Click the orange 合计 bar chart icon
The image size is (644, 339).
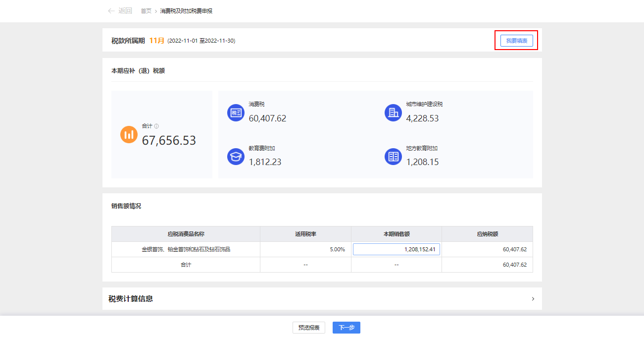point(129,134)
